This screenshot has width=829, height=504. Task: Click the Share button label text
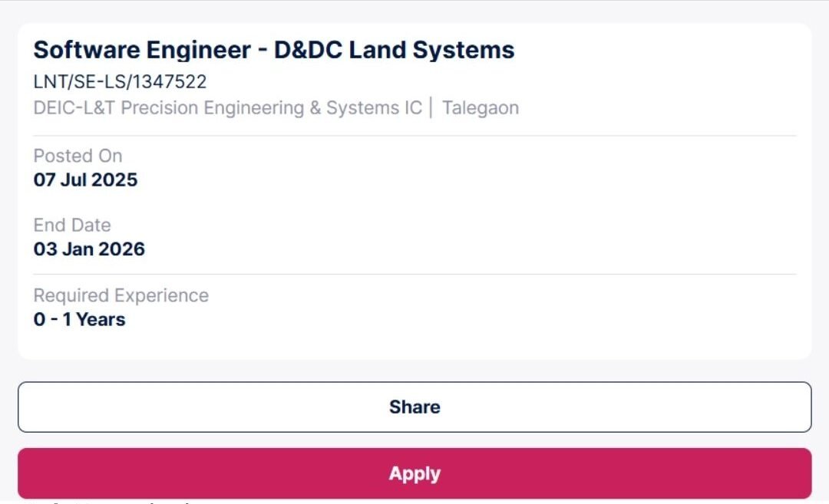[414, 407]
